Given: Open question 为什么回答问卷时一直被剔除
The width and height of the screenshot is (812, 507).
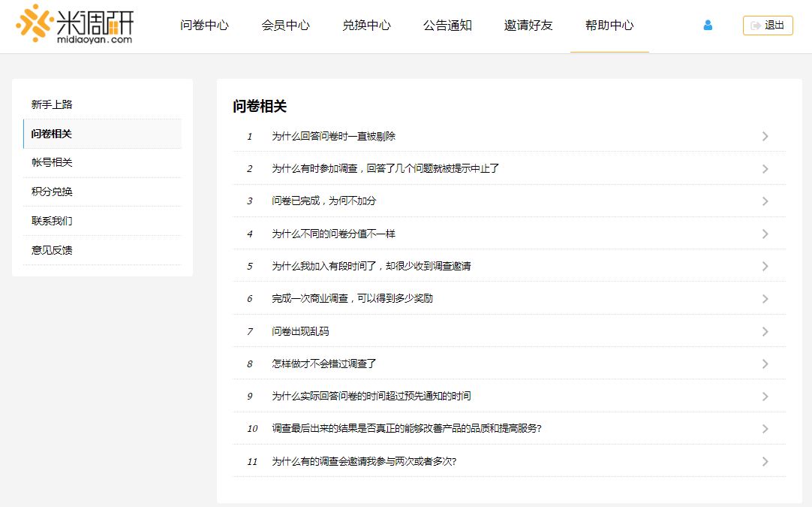Looking at the screenshot, I should click(x=333, y=137).
